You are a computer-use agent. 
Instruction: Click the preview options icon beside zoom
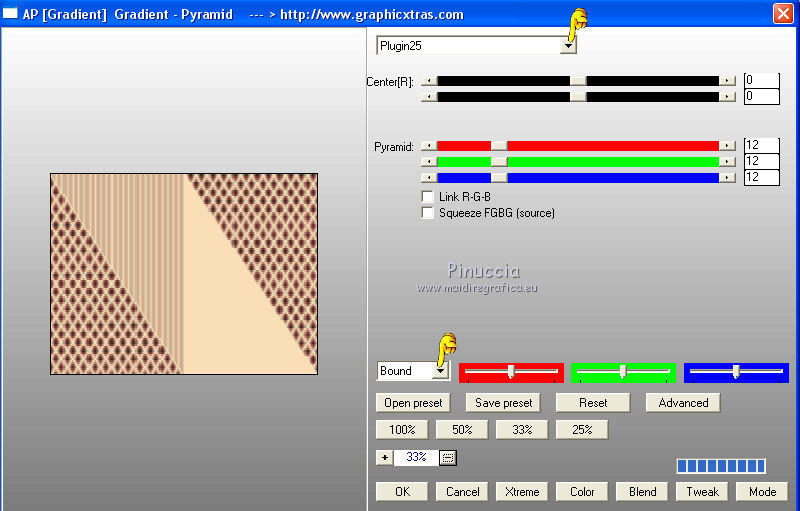447,458
